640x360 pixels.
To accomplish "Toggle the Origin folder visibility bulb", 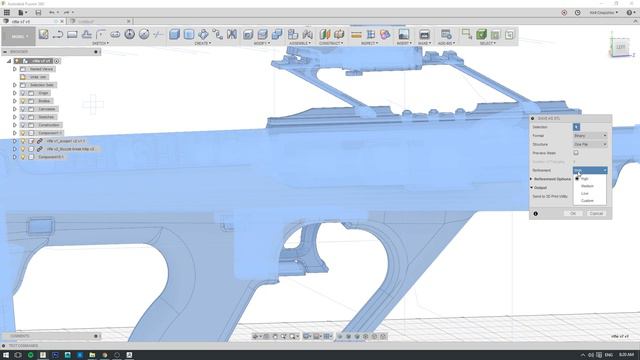I will (x=23, y=93).
